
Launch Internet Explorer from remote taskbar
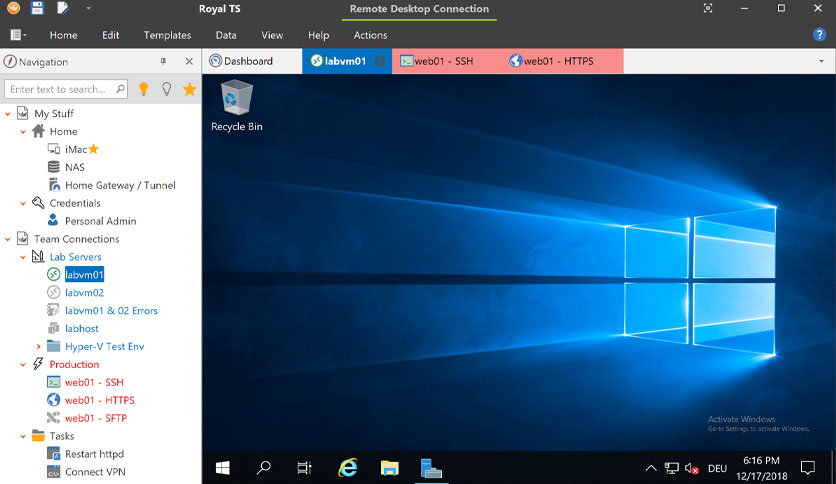tap(348, 468)
